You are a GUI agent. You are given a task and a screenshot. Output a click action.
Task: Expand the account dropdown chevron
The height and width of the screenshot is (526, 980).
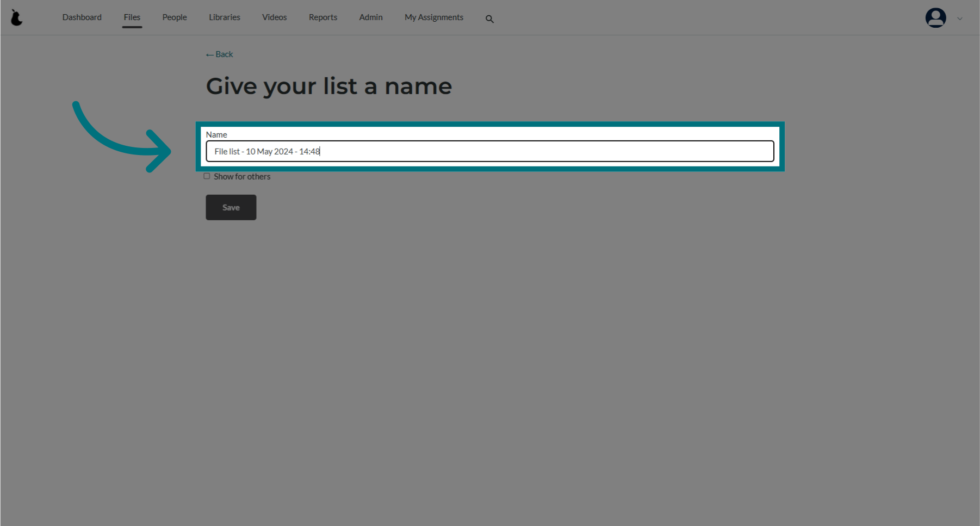coord(960,18)
